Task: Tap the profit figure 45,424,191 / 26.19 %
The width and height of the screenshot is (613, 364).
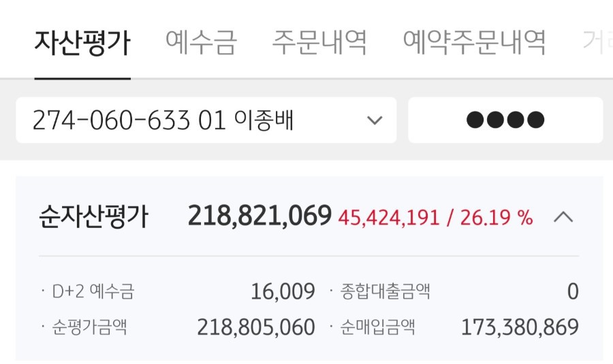Action: pos(435,218)
